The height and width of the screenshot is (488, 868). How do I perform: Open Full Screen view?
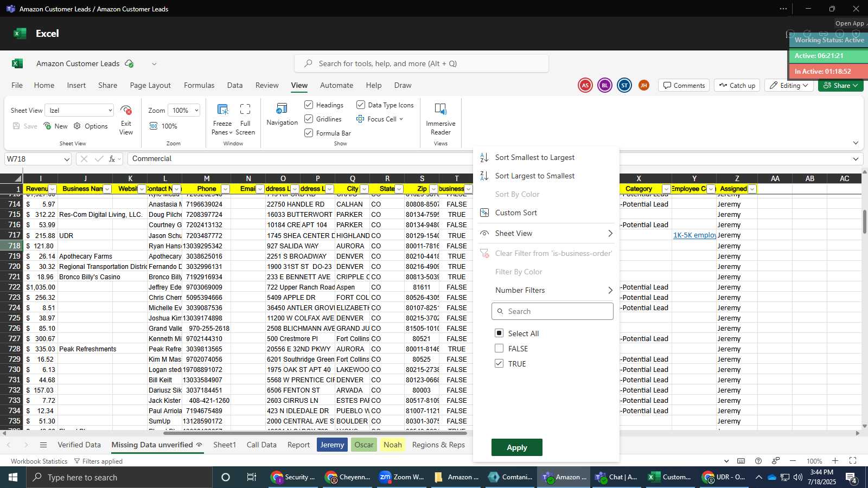pyautogui.click(x=245, y=119)
